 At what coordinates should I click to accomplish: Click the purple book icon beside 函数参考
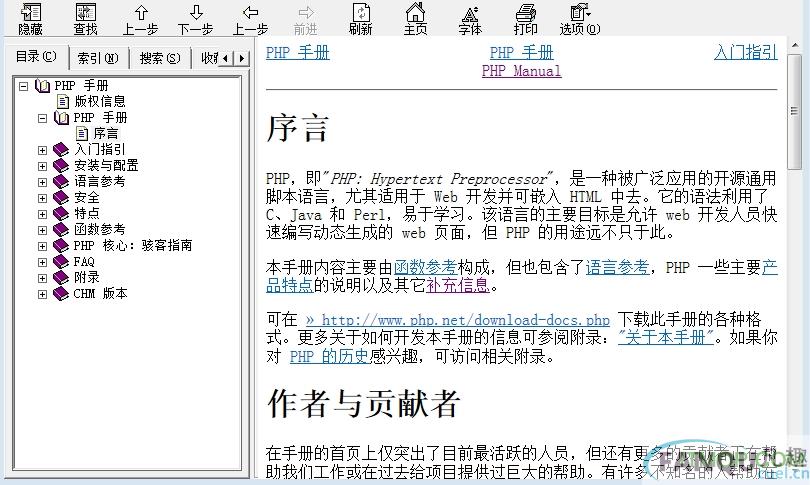point(61,230)
